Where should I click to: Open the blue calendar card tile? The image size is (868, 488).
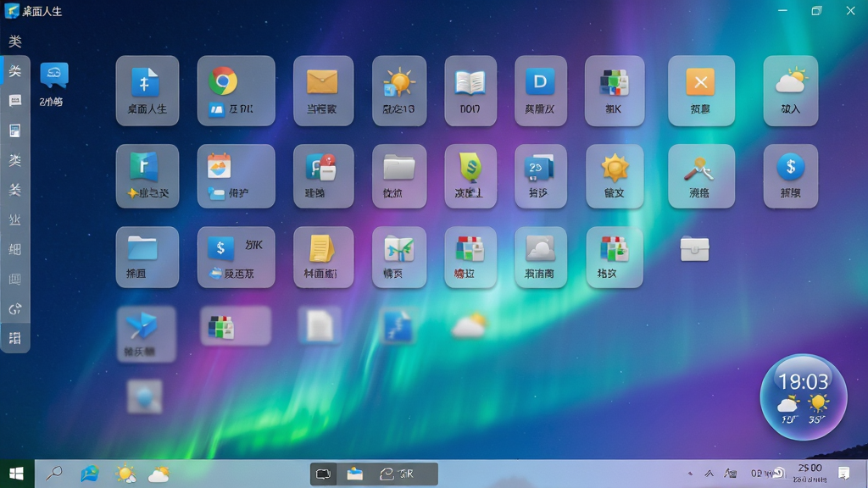coord(540,176)
